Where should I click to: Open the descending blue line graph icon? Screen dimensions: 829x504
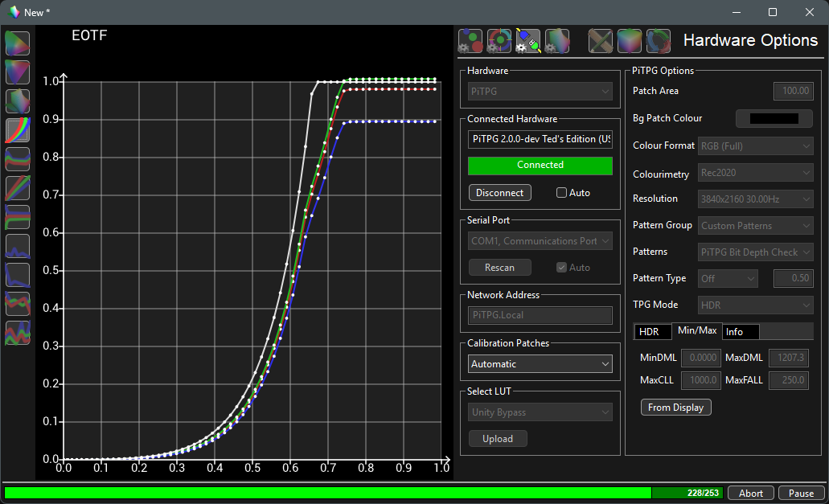click(x=18, y=275)
